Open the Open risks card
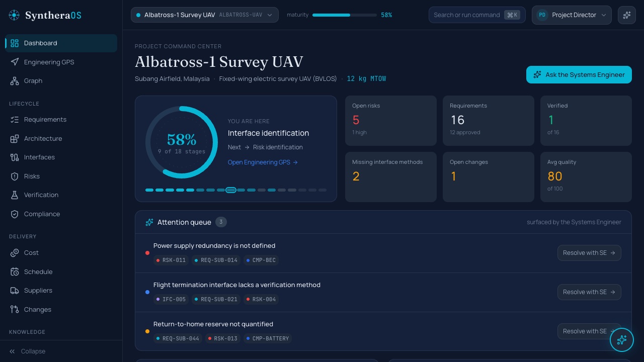The width and height of the screenshot is (644, 362). click(391, 121)
